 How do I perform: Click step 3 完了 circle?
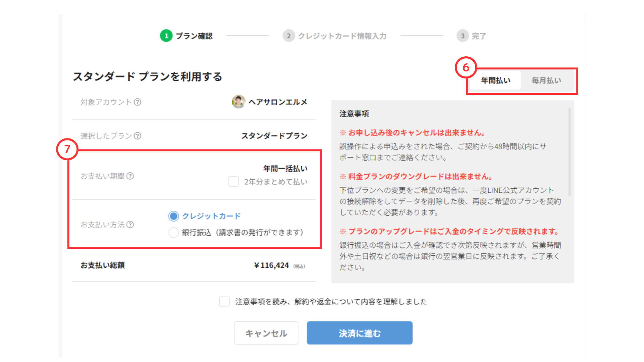[x=463, y=36]
